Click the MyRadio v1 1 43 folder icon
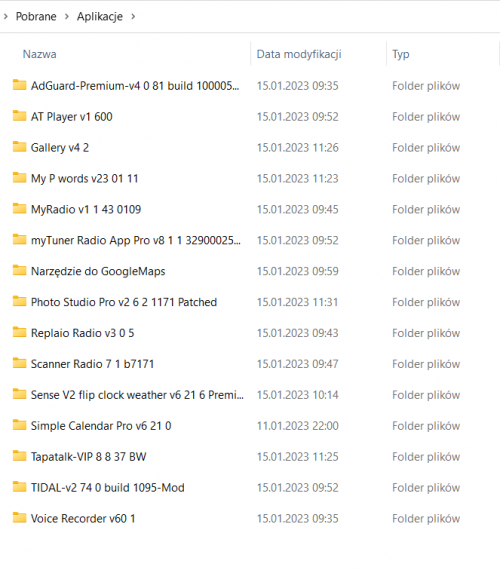This screenshot has height=570, width=500. 19,209
